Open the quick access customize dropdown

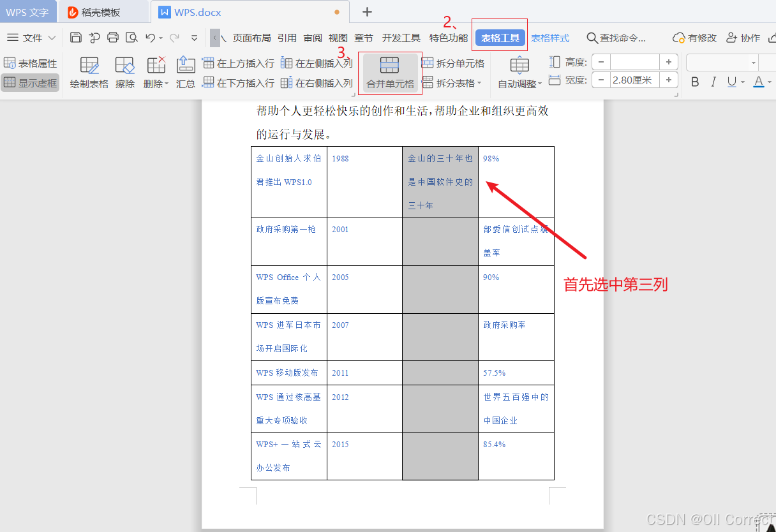click(195, 38)
